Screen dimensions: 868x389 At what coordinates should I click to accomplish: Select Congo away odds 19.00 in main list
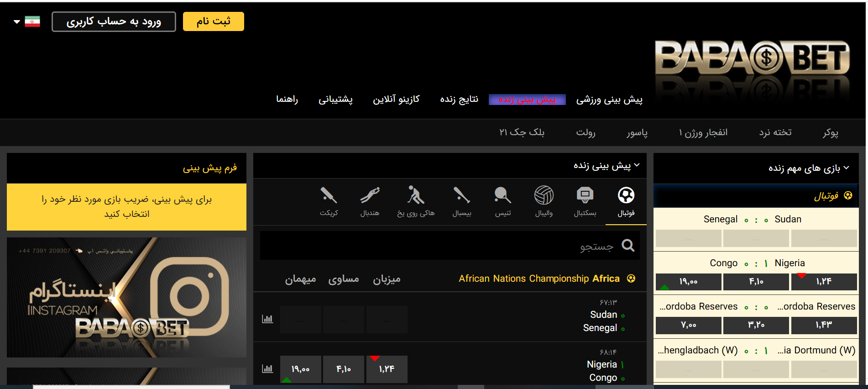coord(300,369)
